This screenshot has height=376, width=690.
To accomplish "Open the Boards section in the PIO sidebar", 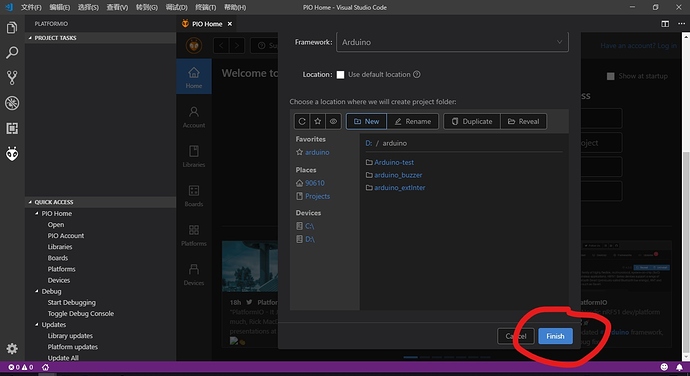I will coord(194,195).
